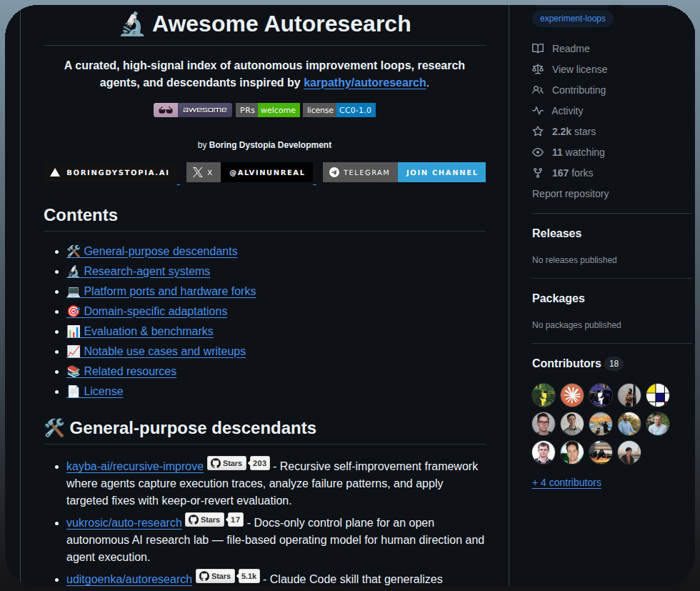This screenshot has width=700, height=591.
Task: Open the Readme link in sidebar
Action: [x=561, y=49]
